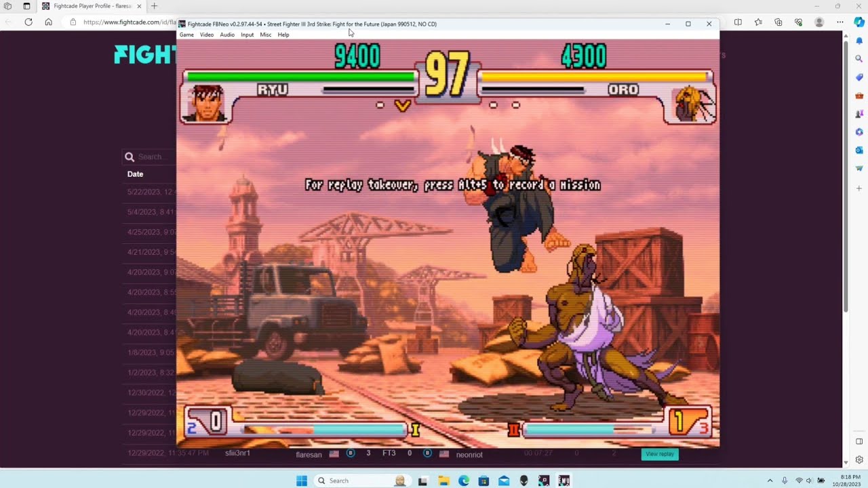Open Edge tab actions menu
Viewport: 868px width, 488px height.
26,6
